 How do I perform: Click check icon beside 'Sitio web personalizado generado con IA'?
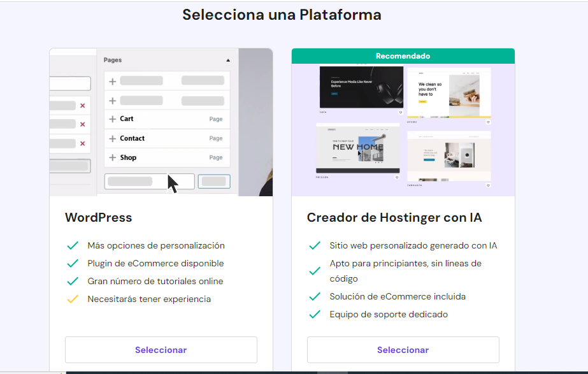pos(315,245)
